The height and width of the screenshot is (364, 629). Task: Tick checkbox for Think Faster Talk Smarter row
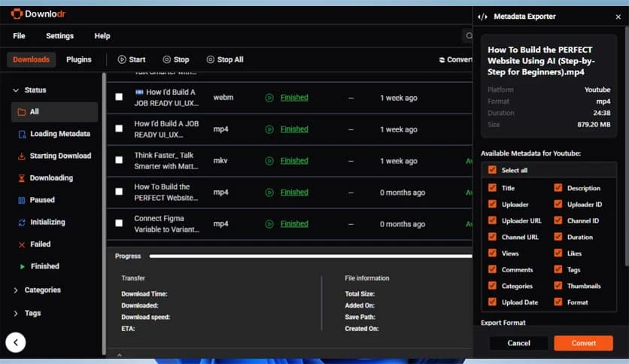119,160
